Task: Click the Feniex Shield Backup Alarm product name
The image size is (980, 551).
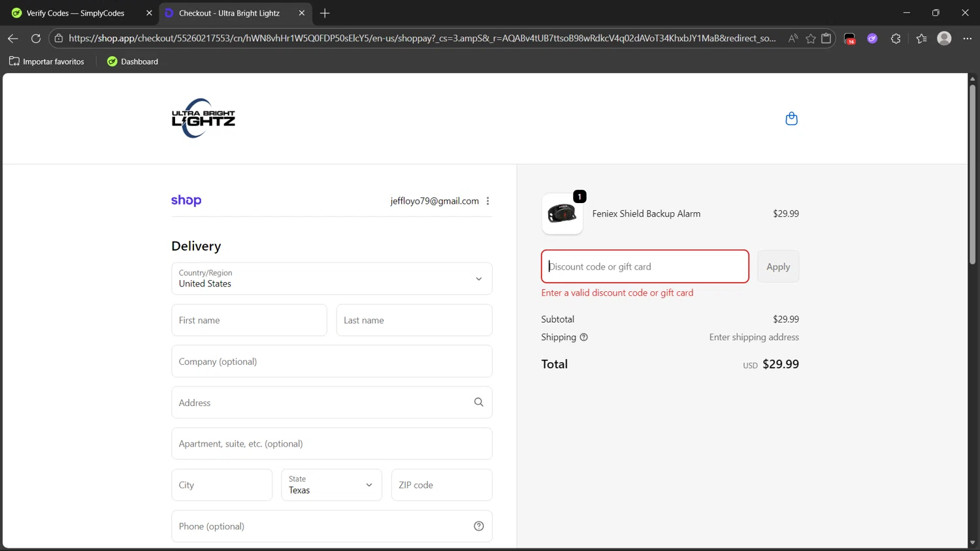Action: coord(646,213)
